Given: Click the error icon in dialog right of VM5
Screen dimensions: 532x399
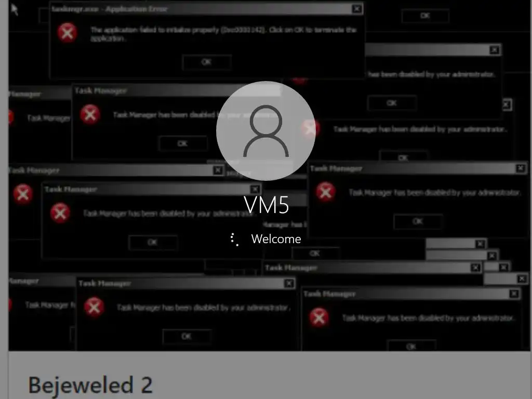Looking at the screenshot, I should (325, 192).
